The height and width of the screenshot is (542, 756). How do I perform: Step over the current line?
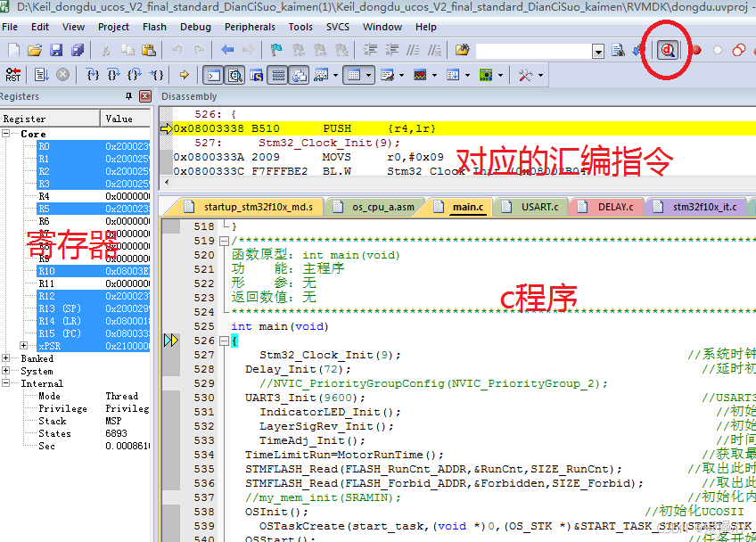pyautogui.click(x=114, y=75)
